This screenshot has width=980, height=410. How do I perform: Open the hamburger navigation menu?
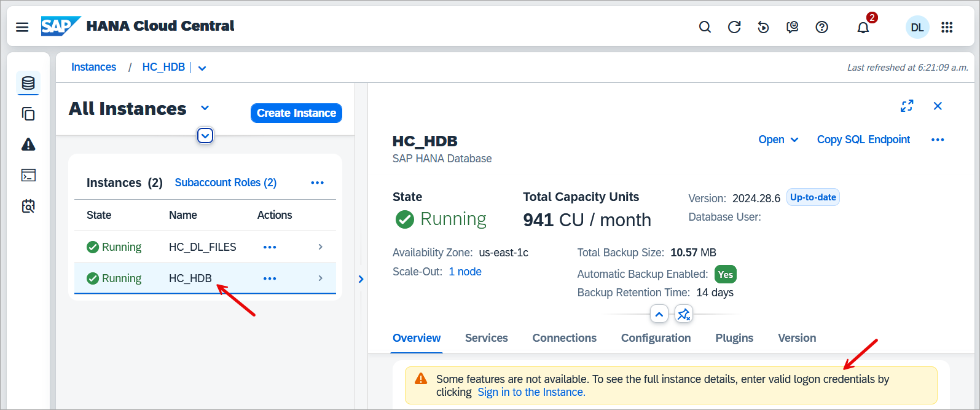click(22, 27)
